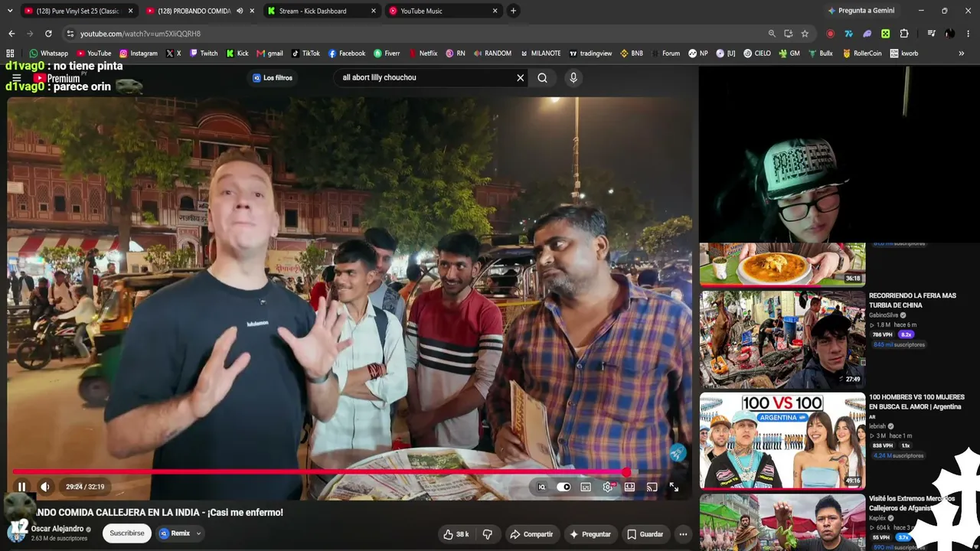Switch to theater mode
This screenshot has width=980, height=551.
click(x=629, y=487)
